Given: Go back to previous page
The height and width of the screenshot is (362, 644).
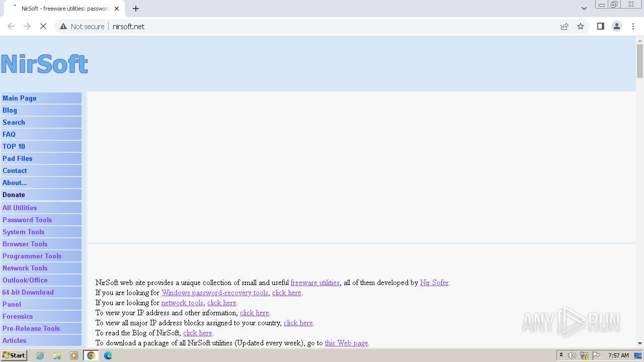Looking at the screenshot, I should point(11,26).
